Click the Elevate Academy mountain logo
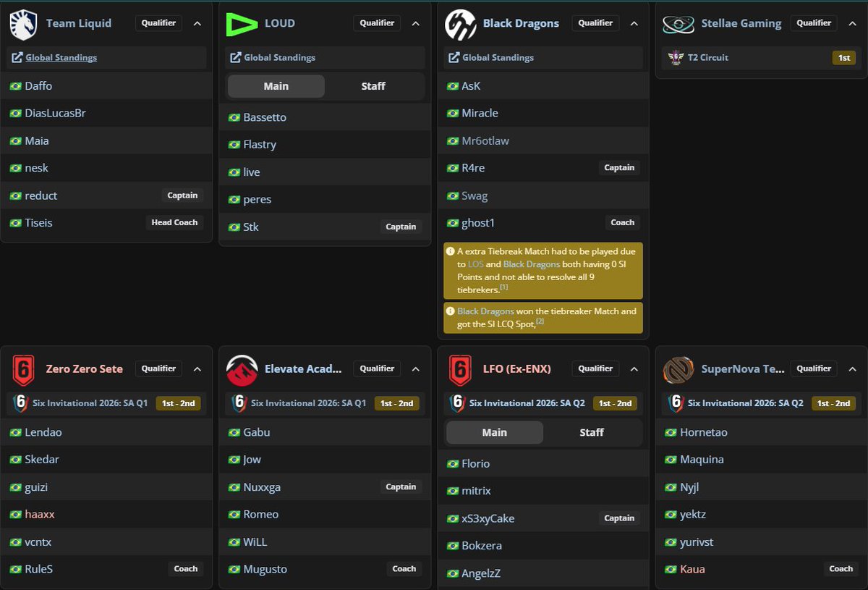Image resolution: width=868 pixels, height=590 pixels. pos(242,369)
